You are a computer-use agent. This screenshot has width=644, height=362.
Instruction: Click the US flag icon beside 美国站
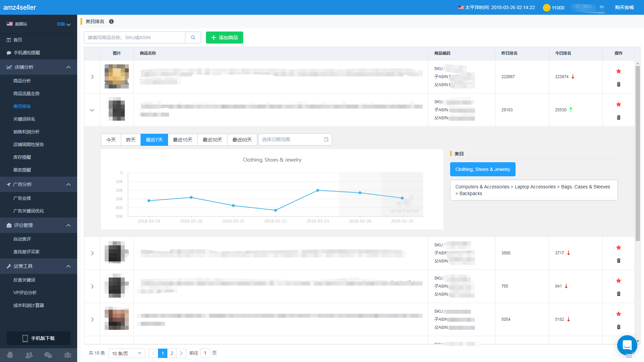tap(10, 24)
